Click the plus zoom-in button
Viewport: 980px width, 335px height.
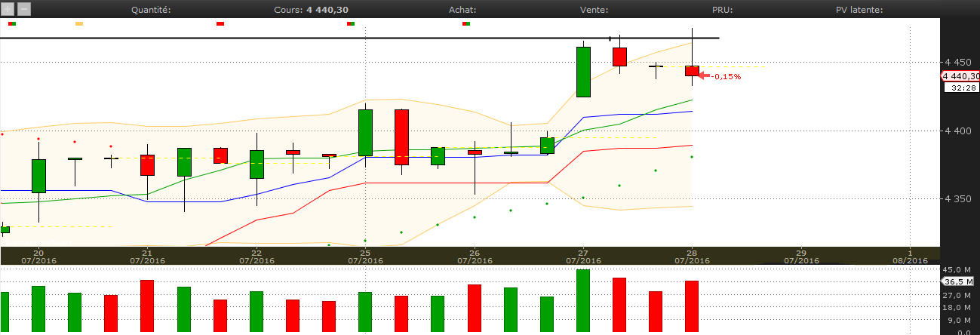pos(8,10)
